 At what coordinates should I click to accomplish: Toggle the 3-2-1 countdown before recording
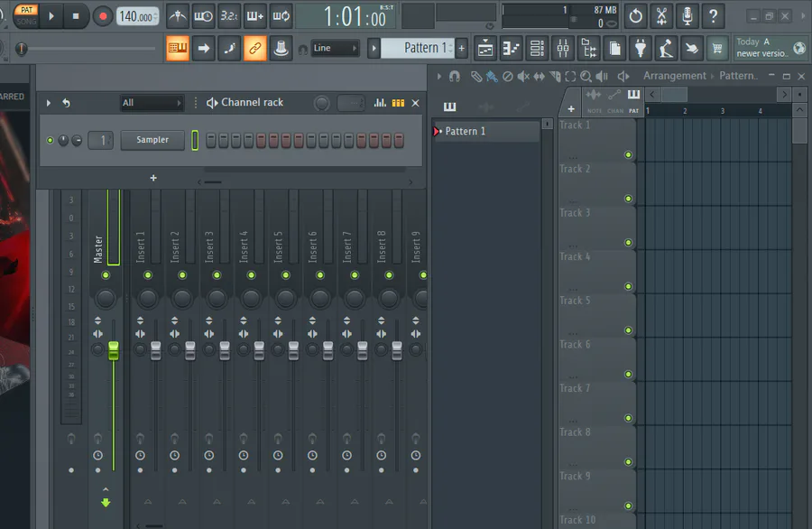[229, 16]
